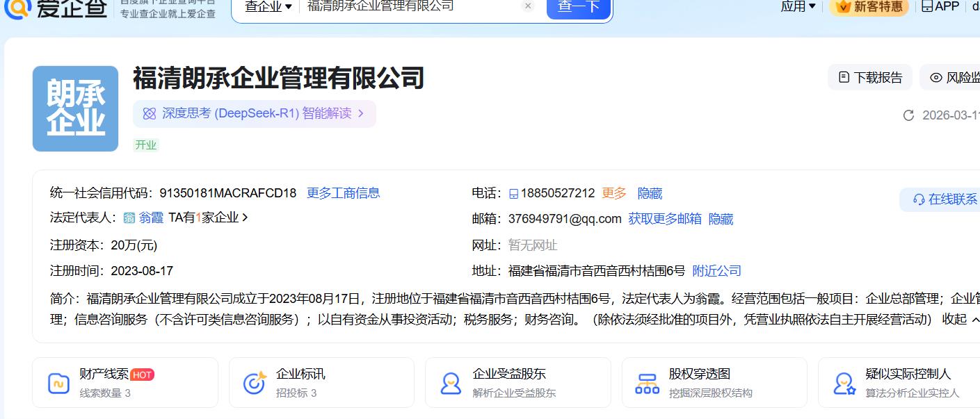Open the 企业受益股东 beneficiary shareholder icon
This screenshot has height=419, width=980.
coord(451,383)
